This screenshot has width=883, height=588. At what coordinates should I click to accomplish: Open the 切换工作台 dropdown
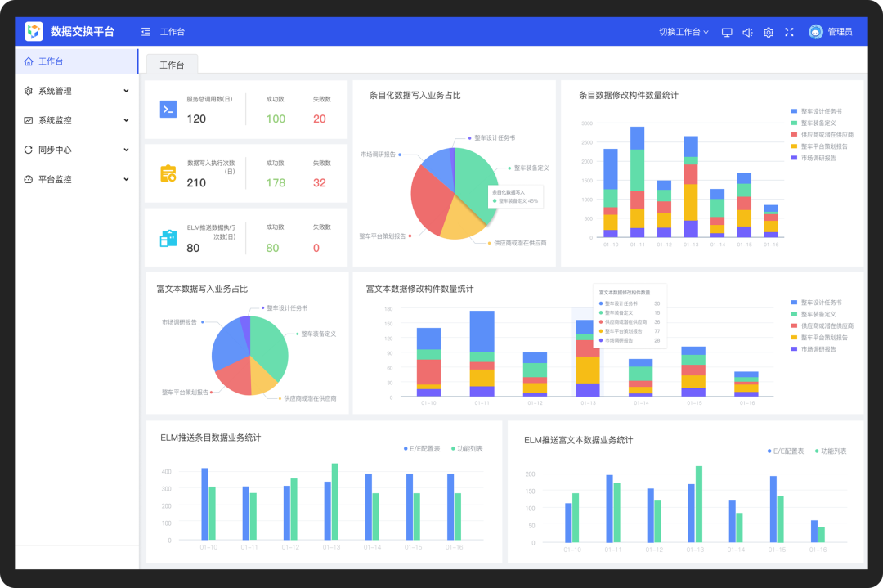pos(684,32)
